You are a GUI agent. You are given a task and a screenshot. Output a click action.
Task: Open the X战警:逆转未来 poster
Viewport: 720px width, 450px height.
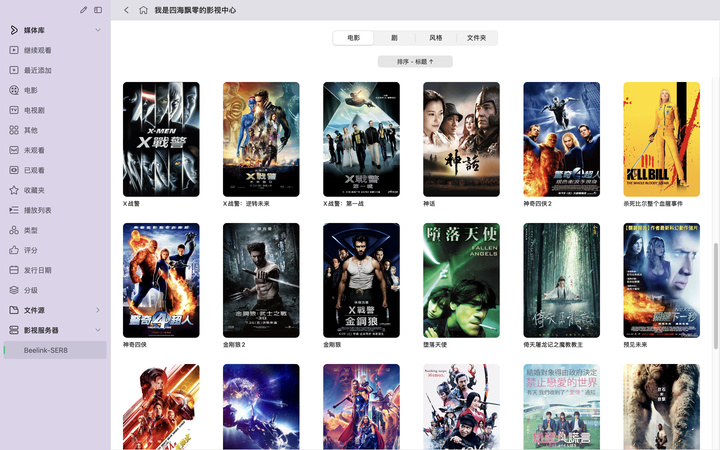[x=261, y=139]
